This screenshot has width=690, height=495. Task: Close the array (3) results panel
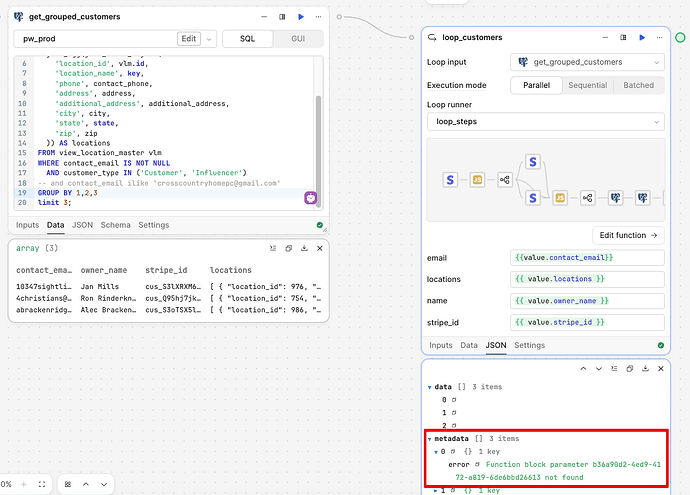click(320, 248)
